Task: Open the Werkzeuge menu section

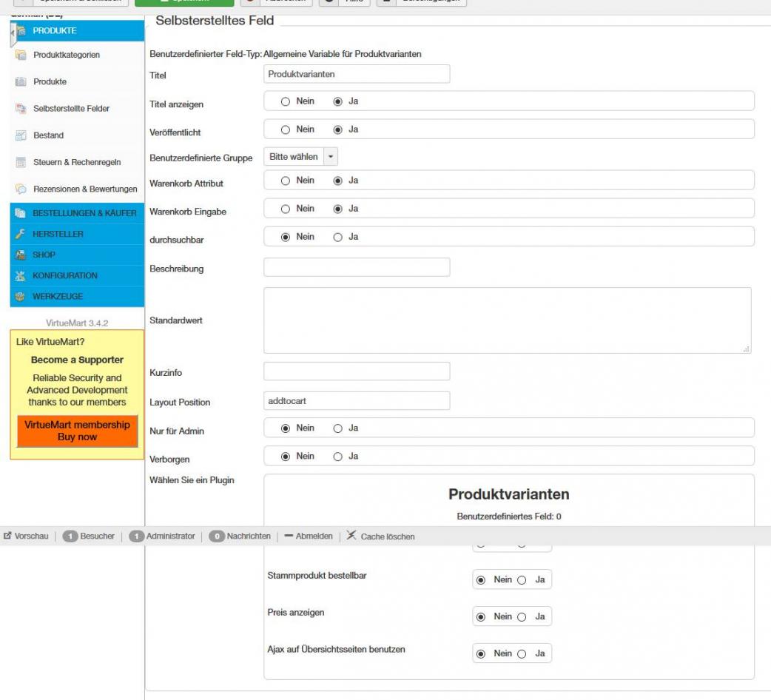Action: click(x=57, y=296)
